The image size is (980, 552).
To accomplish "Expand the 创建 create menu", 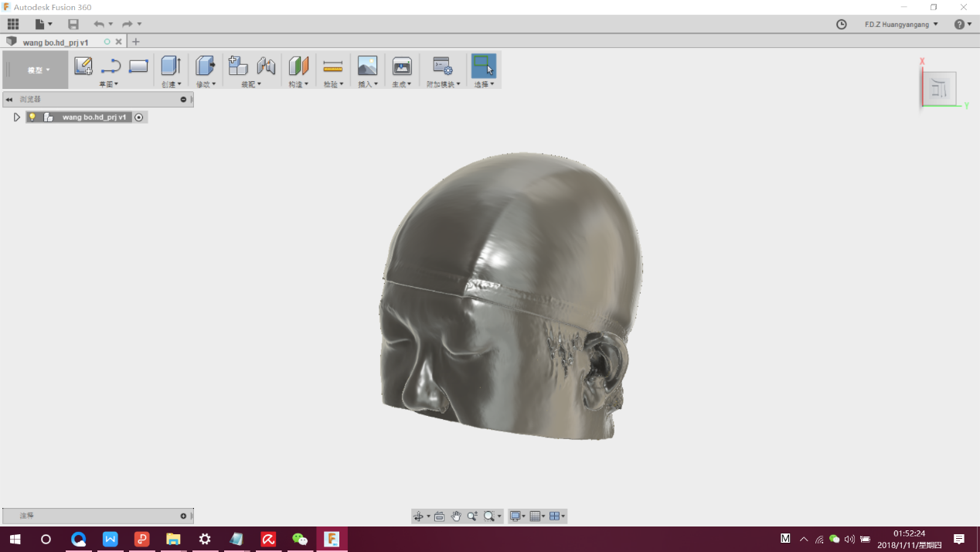I will pyautogui.click(x=172, y=83).
